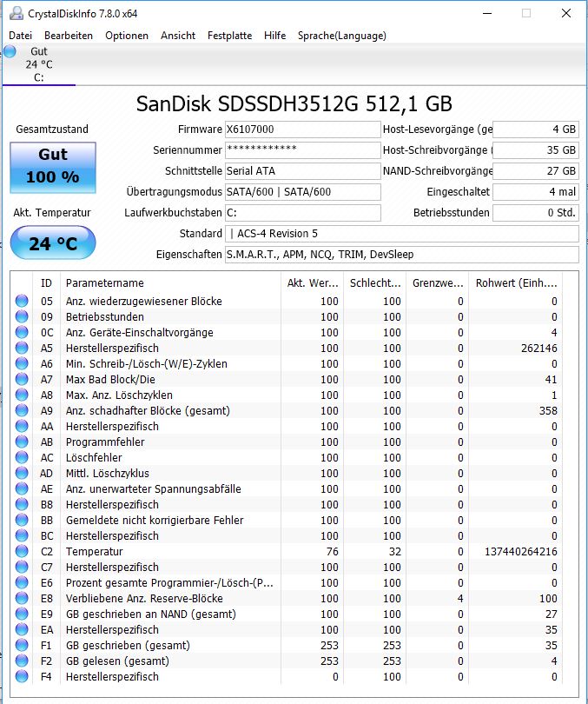Click the NAND-Schreibvorgänge 27 GB value
Image resolution: width=588 pixels, height=704 pixels.
click(x=536, y=171)
